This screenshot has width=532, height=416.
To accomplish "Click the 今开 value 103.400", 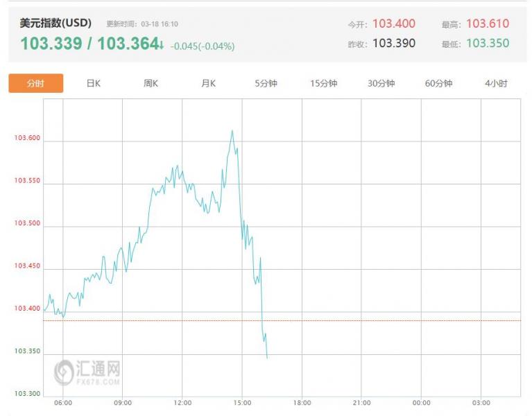I will pos(394,24).
